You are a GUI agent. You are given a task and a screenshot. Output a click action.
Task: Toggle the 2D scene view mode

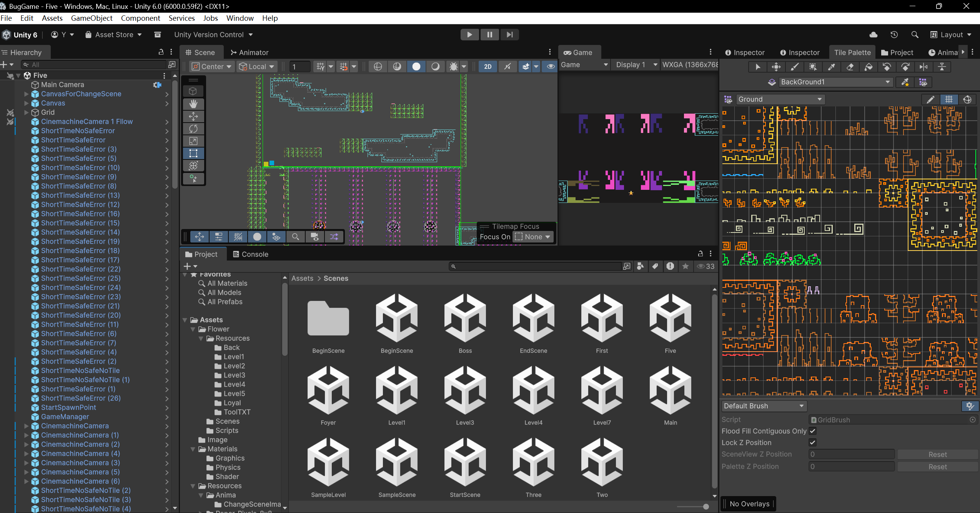pyautogui.click(x=488, y=66)
